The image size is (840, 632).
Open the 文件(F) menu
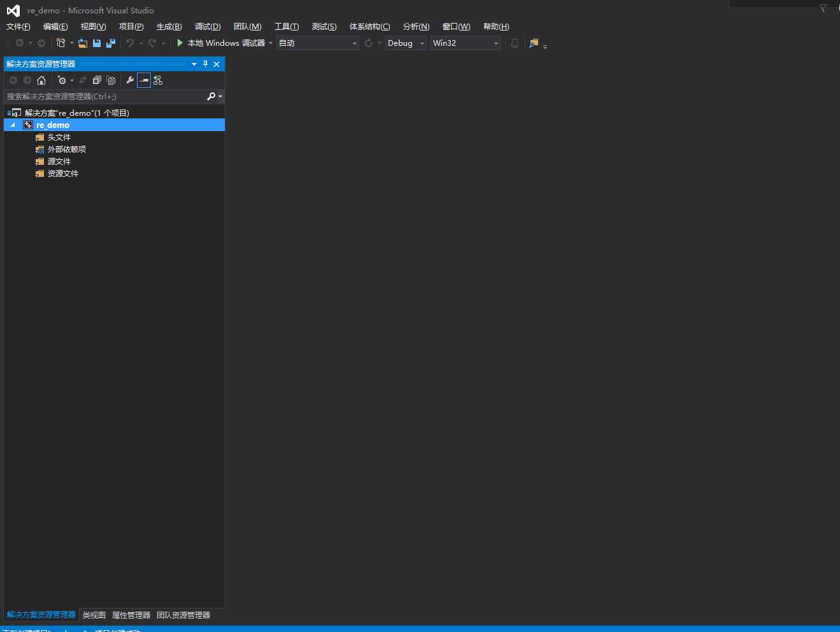pos(18,26)
